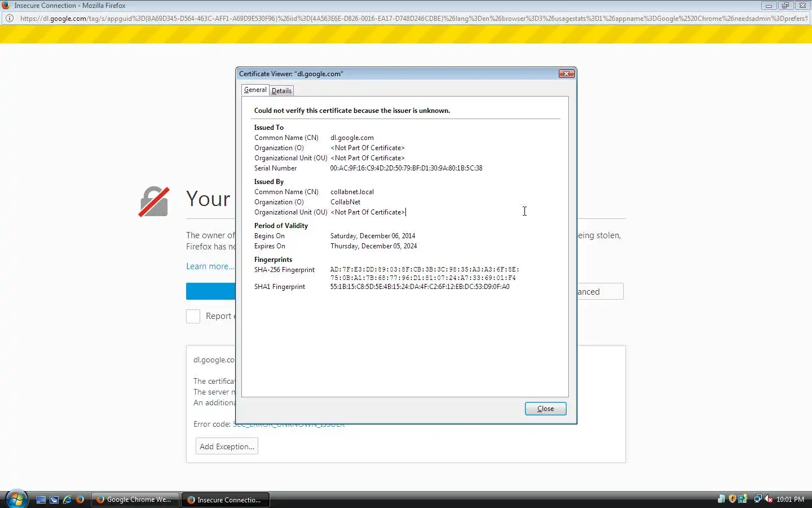Click the Error code label on page
The width and height of the screenshot is (812, 508).
click(x=212, y=424)
